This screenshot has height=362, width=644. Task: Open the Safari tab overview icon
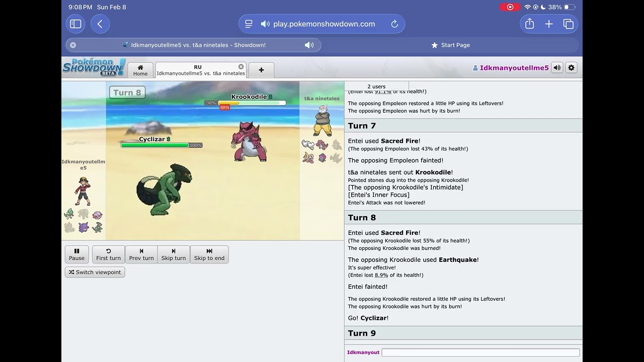pos(569,24)
